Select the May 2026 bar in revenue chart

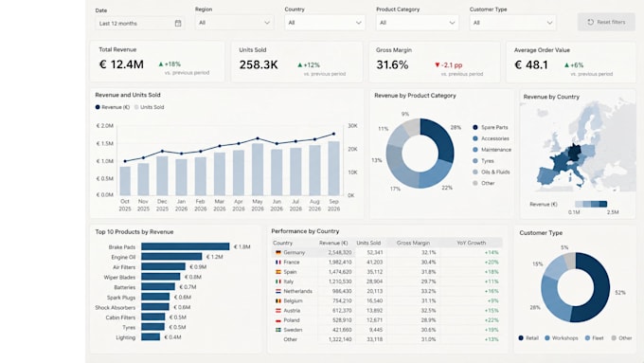pos(258,170)
